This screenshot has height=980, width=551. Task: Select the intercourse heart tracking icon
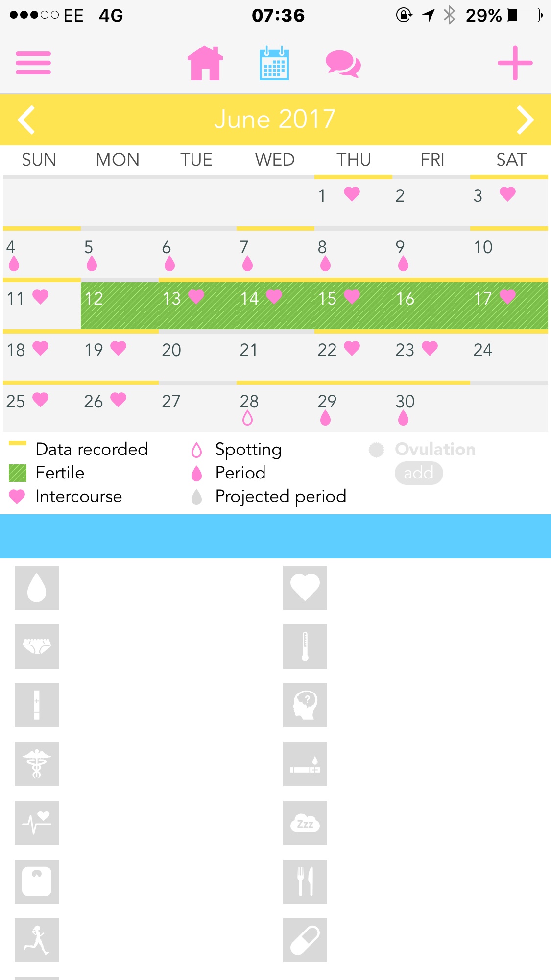(305, 588)
